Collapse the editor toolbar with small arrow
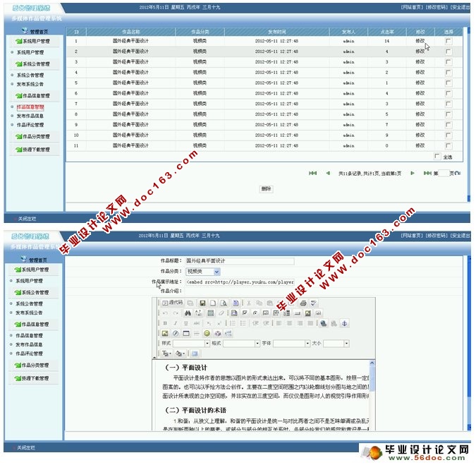 click(154, 358)
